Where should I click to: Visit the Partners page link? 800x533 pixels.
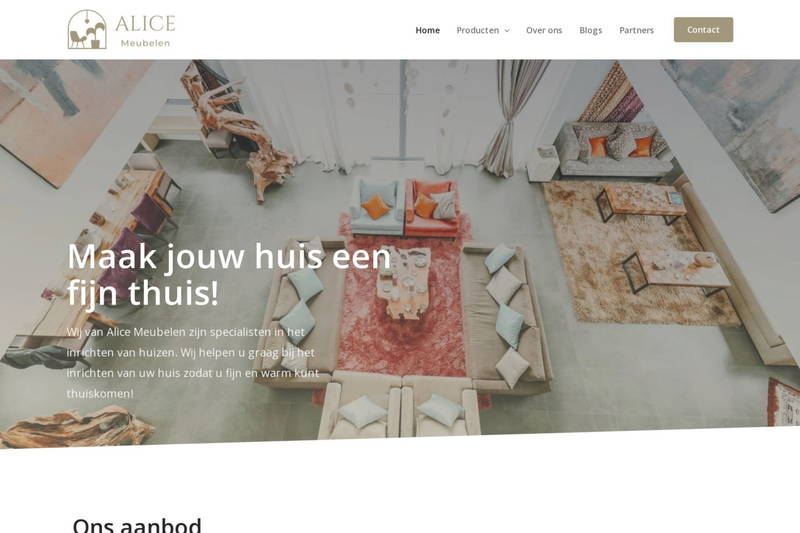636,30
